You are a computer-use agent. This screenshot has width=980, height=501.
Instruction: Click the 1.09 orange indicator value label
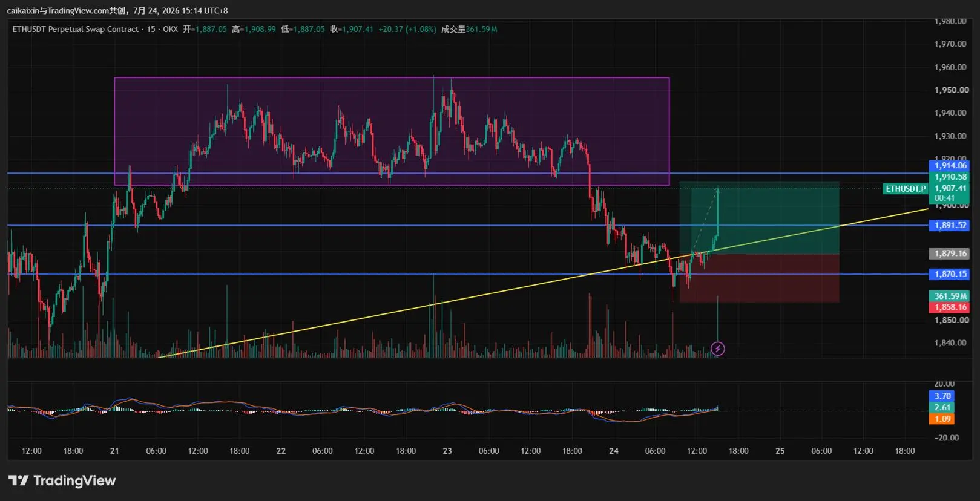[x=942, y=419]
